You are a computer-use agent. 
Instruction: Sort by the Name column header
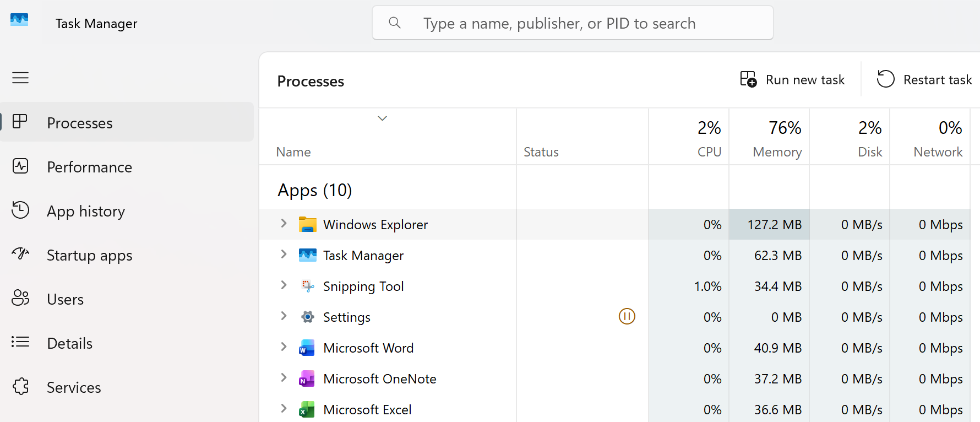tap(388, 137)
